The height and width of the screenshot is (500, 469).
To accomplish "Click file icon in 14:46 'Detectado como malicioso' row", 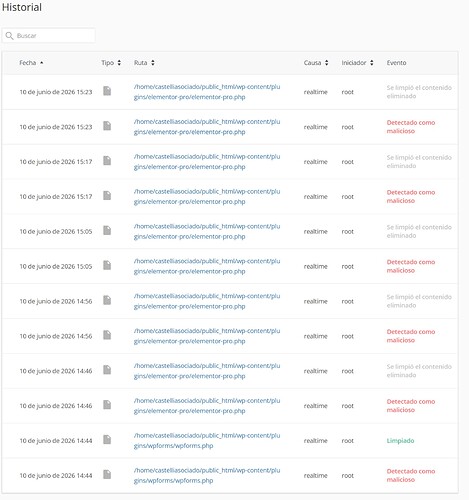I will [x=107, y=405].
